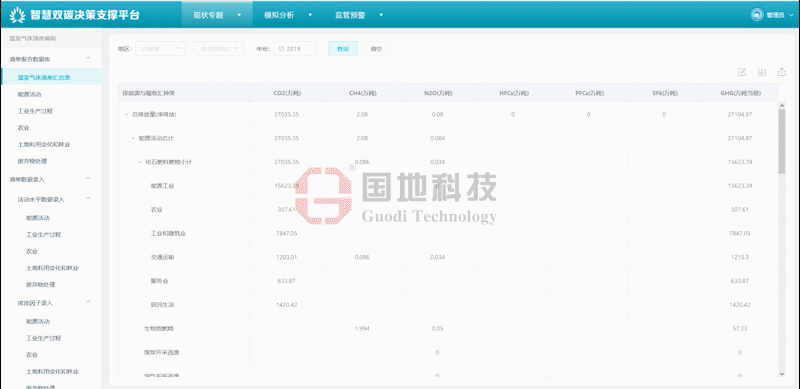Viewport: 800px width, 389px height.
Task: Open 农业 under 清单报告数据库
Action: point(23,128)
